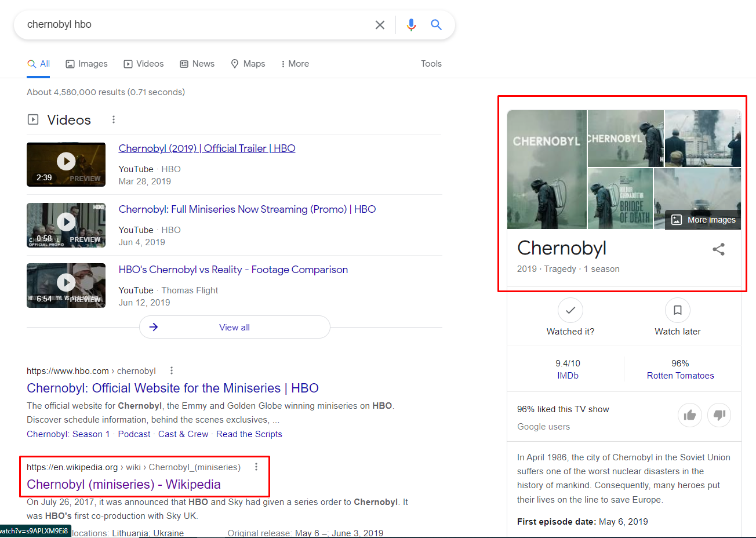Add Chernobyl to Watch later with the bookmark

tap(677, 310)
